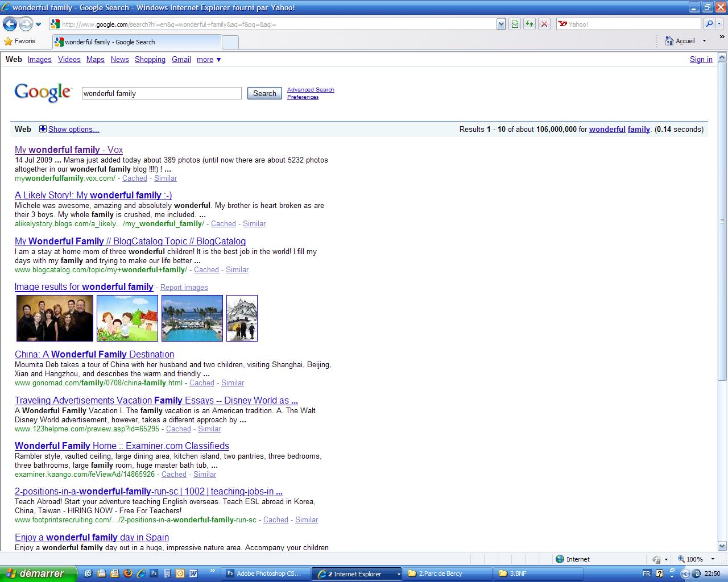Viewport: 728px width, 582px height.
Task: Open 'China: A Wonderful Family Destination' result
Action: (x=94, y=355)
